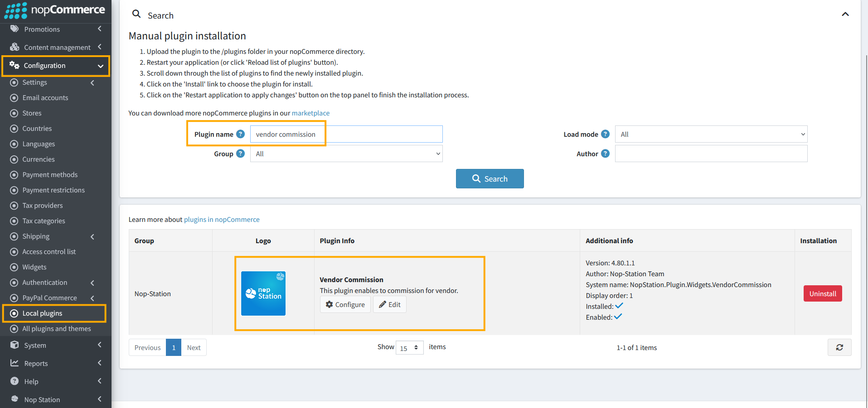Click the System cube icon
The image size is (868, 408).
point(15,345)
